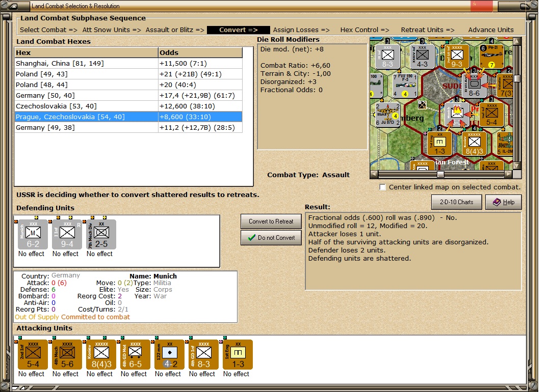Click Assault or Blitz phase step
551x392 pixels.
pyautogui.click(x=175, y=30)
